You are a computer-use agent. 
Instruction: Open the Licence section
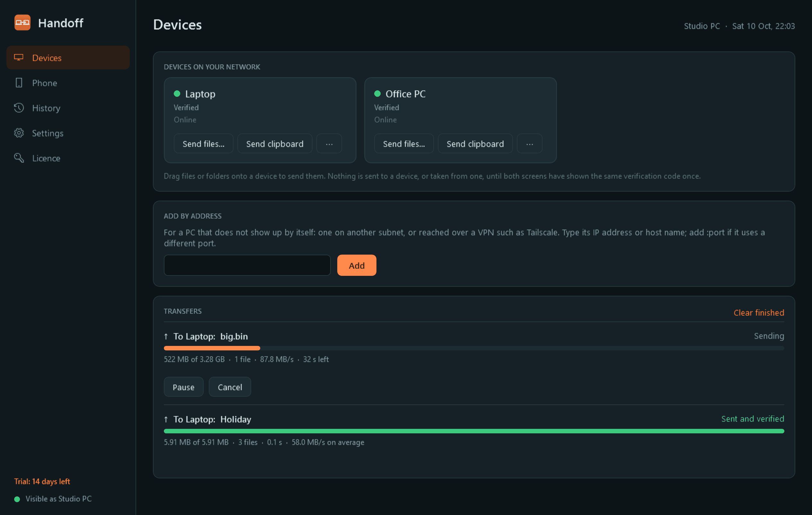tap(68, 158)
